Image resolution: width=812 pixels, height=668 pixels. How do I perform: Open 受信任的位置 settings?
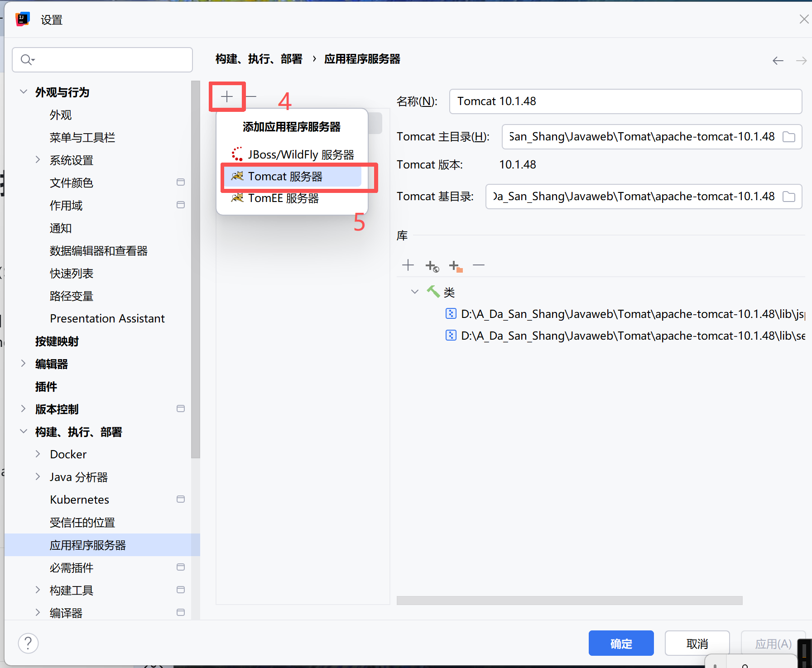[x=82, y=523]
